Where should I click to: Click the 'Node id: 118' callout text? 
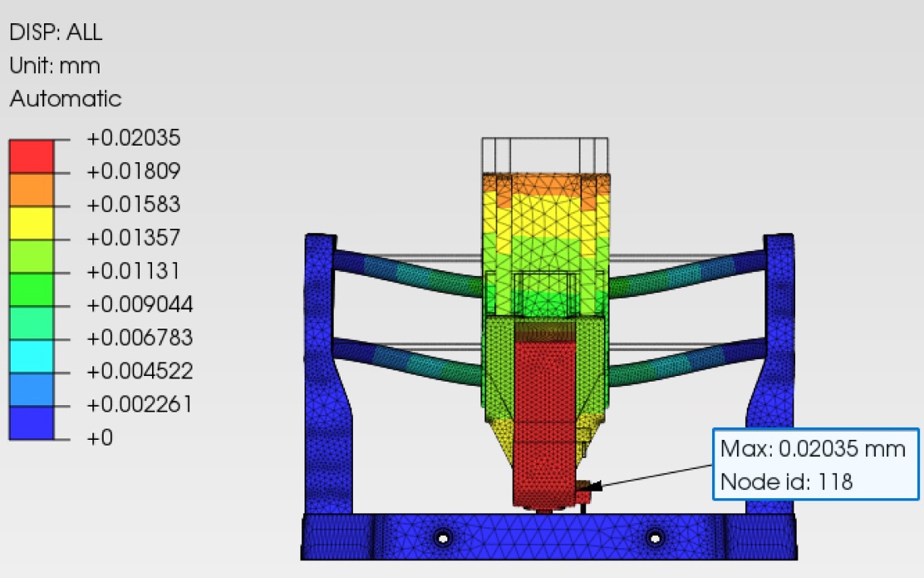tap(787, 482)
